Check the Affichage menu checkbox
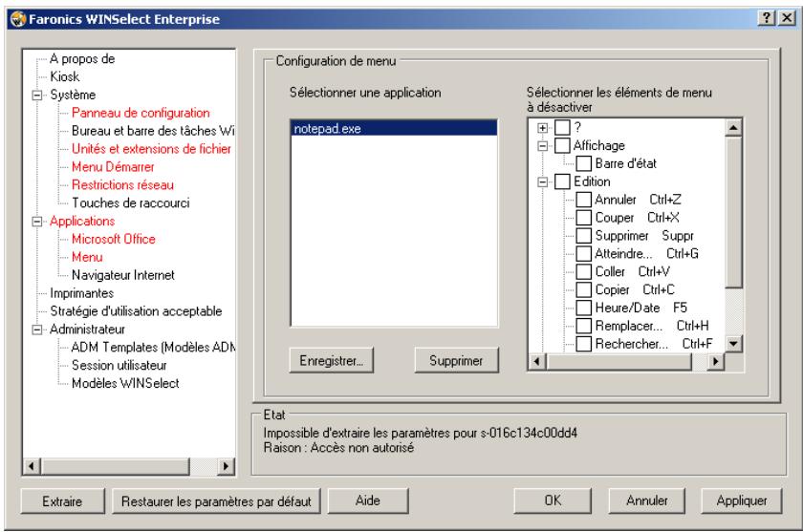 [x=562, y=145]
